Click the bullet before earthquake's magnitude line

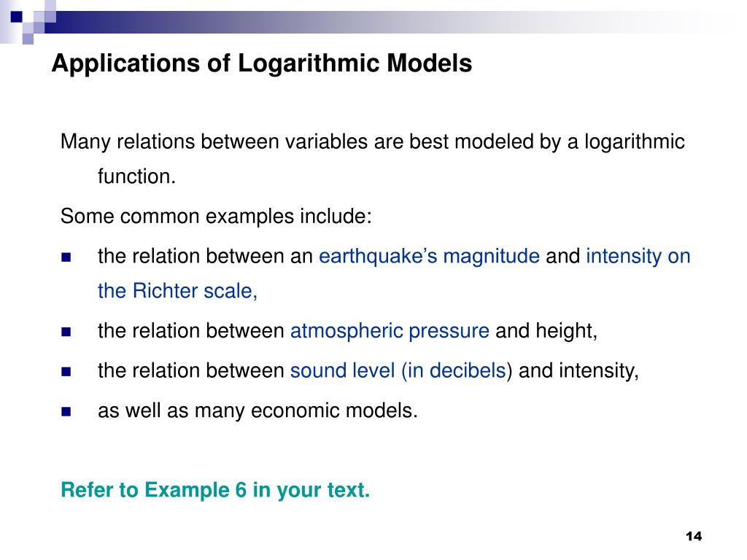66,257
